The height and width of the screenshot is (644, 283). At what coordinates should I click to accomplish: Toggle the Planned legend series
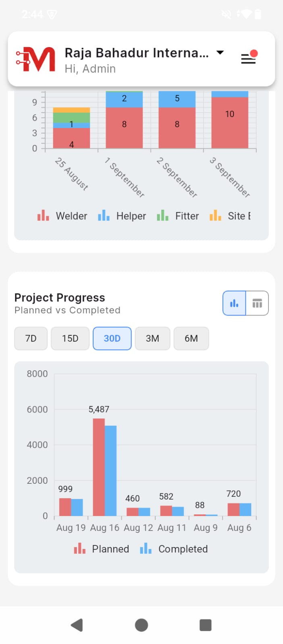tap(102, 549)
